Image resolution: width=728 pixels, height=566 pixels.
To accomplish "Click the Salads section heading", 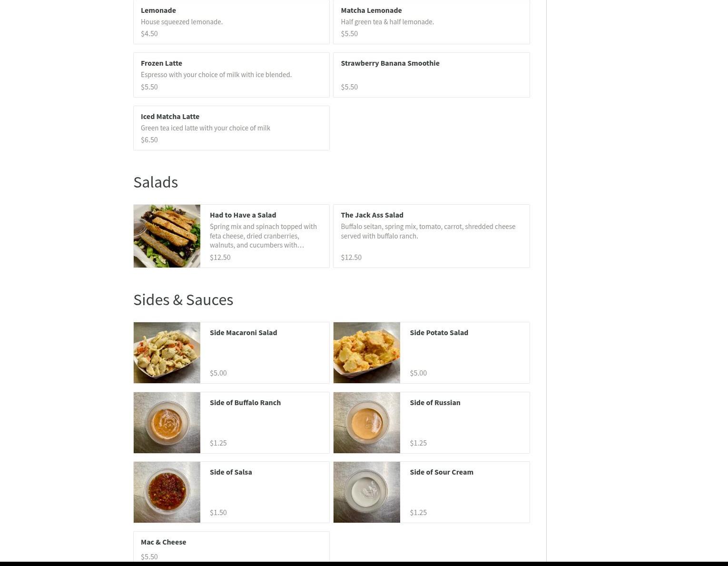I will [156, 182].
